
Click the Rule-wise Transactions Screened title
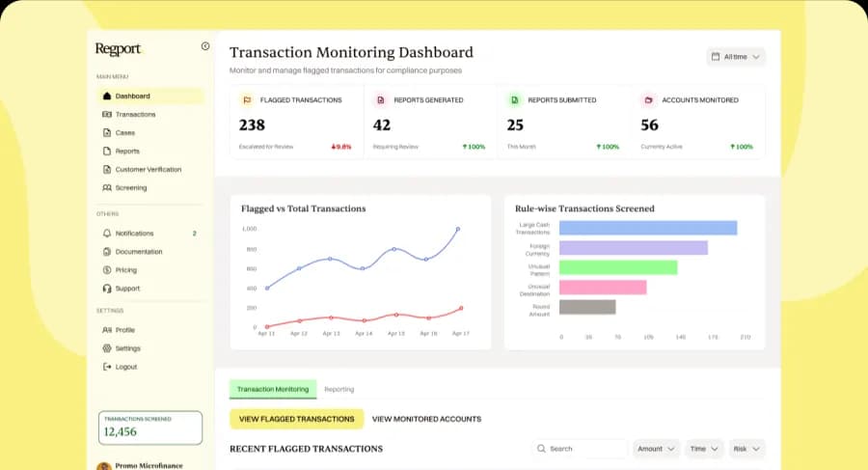[584, 209]
